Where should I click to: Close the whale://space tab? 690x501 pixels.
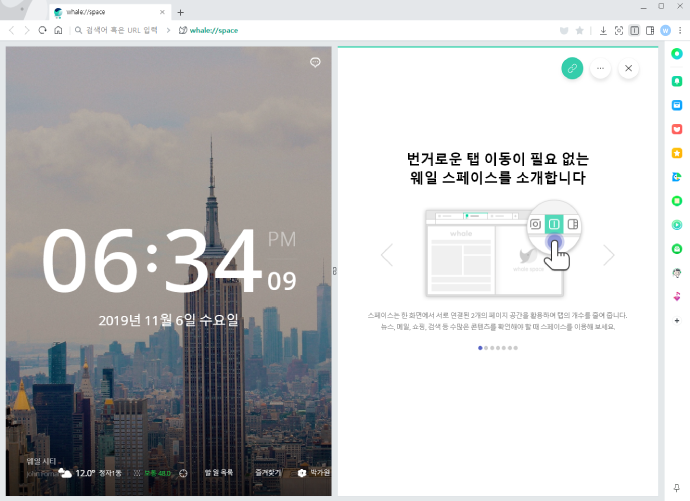162,12
